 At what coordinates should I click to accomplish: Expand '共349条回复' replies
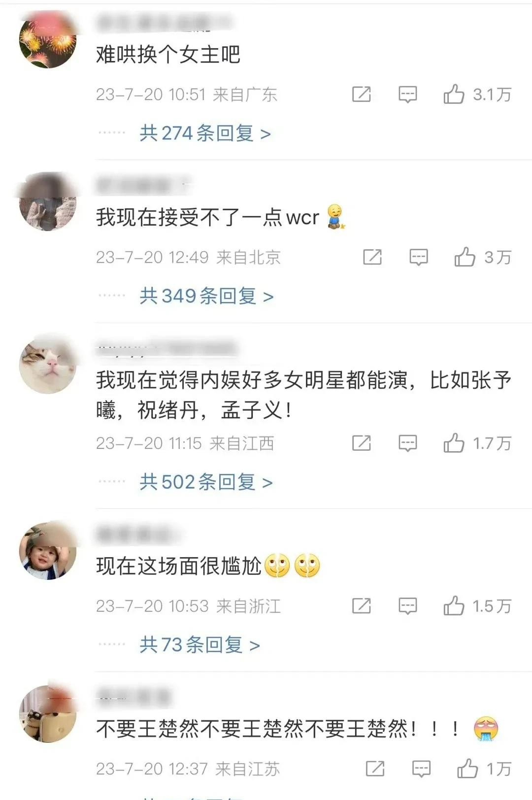click(206, 296)
